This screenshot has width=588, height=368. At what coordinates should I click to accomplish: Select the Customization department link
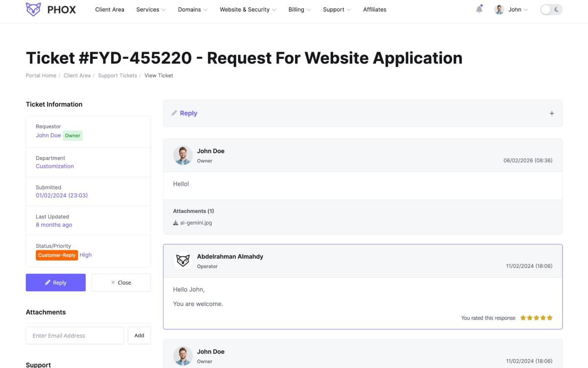(x=55, y=166)
